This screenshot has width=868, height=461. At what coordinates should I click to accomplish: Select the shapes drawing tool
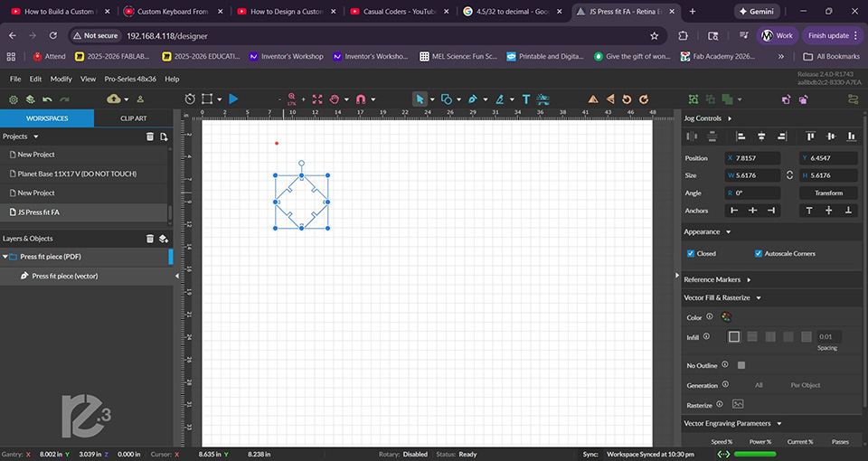446,99
